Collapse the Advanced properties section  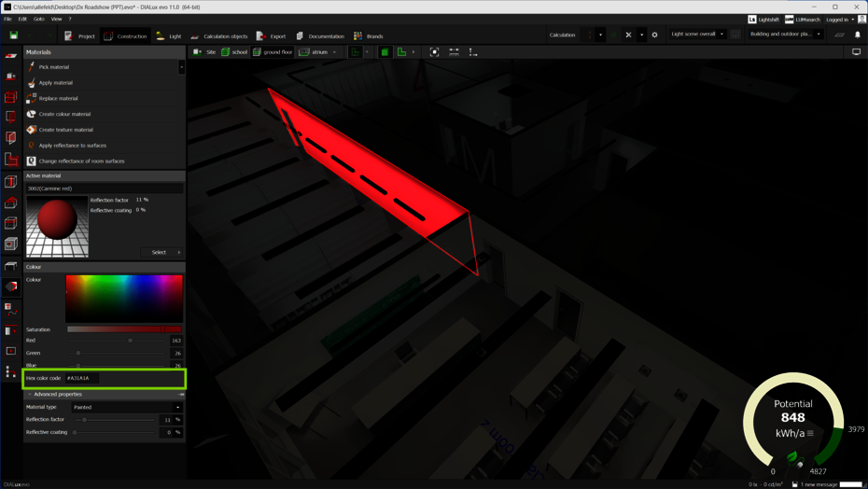tap(30, 394)
